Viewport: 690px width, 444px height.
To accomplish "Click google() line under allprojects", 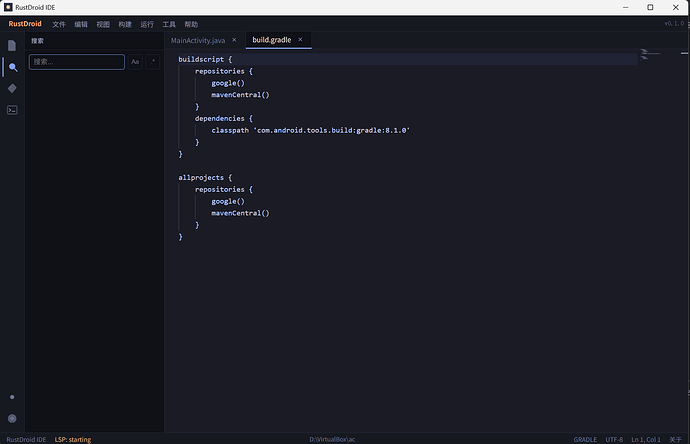I will tap(228, 201).
